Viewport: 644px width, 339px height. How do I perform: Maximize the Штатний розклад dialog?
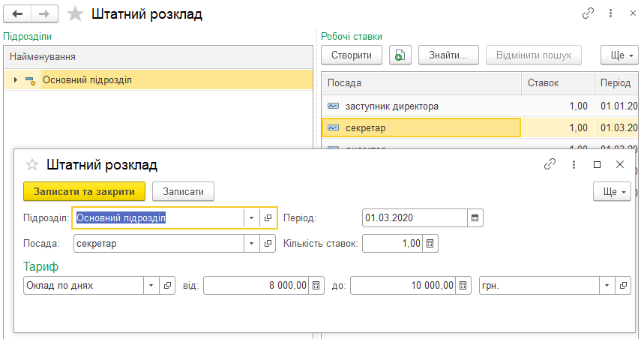pos(598,164)
